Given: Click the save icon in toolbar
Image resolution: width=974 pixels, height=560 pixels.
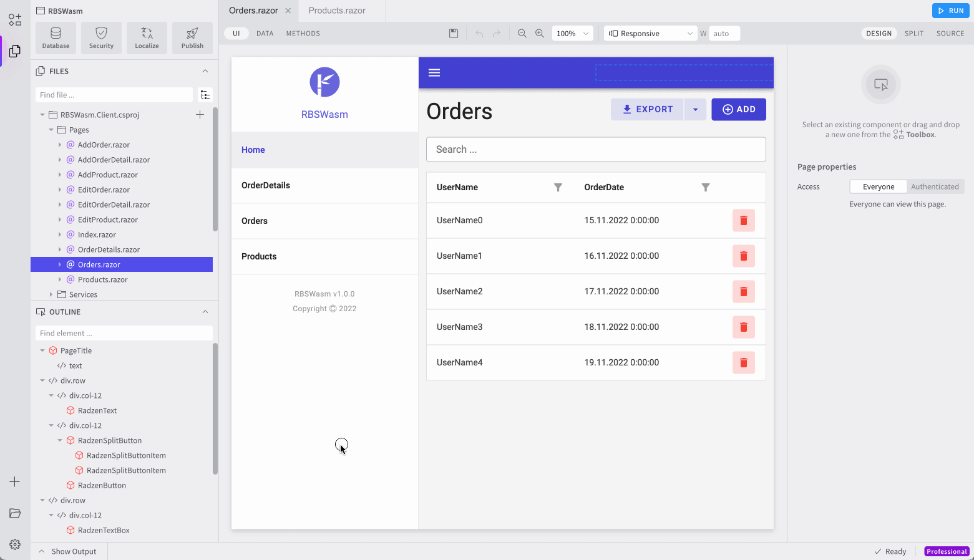Looking at the screenshot, I should 454,34.
